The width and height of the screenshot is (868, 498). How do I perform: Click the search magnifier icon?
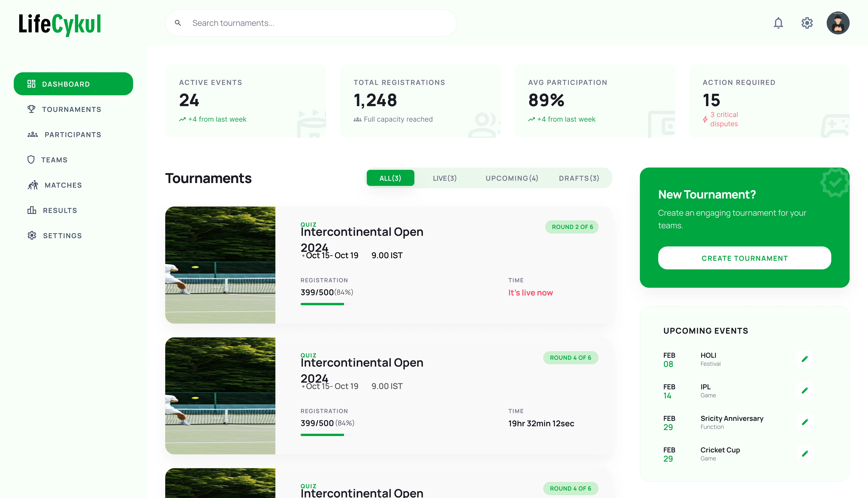point(178,23)
